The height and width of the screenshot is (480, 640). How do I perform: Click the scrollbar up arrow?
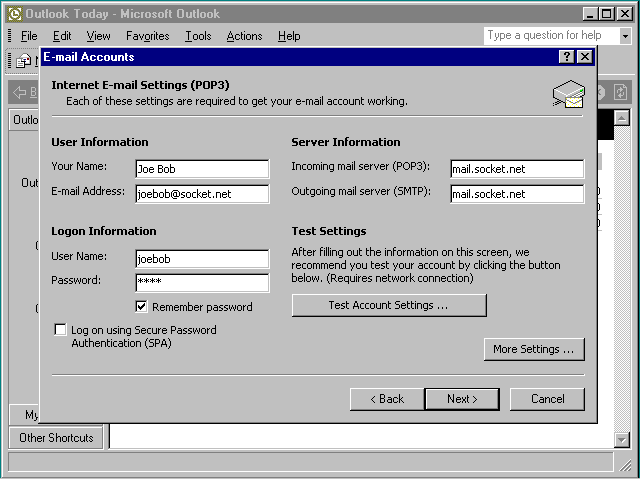point(621,118)
